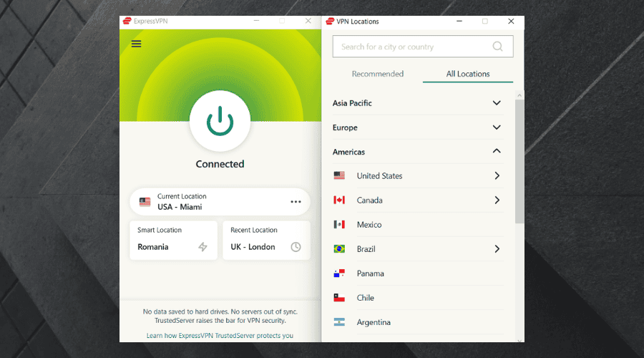The image size is (644, 358).
Task: Click the Brazil flag icon
Action: 339,249
